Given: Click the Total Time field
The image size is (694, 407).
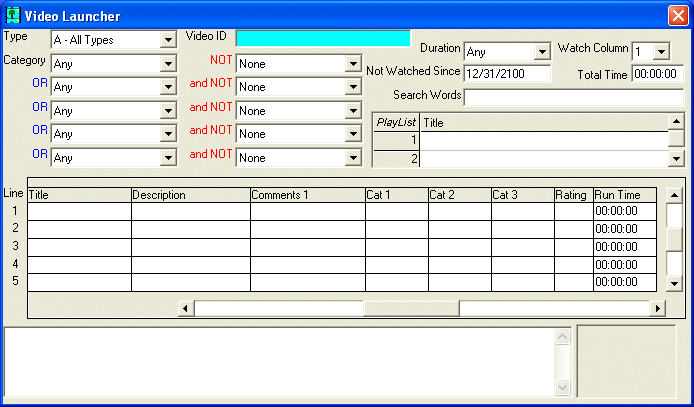Looking at the screenshot, I should tap(657, 74).
